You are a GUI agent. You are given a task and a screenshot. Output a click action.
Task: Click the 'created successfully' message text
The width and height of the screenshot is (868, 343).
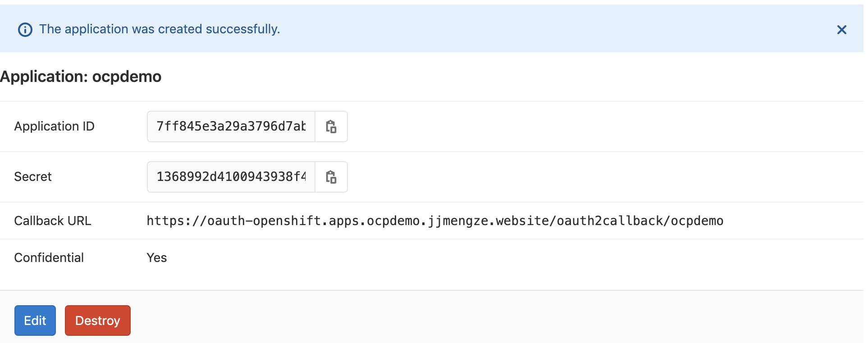(160, 29)
